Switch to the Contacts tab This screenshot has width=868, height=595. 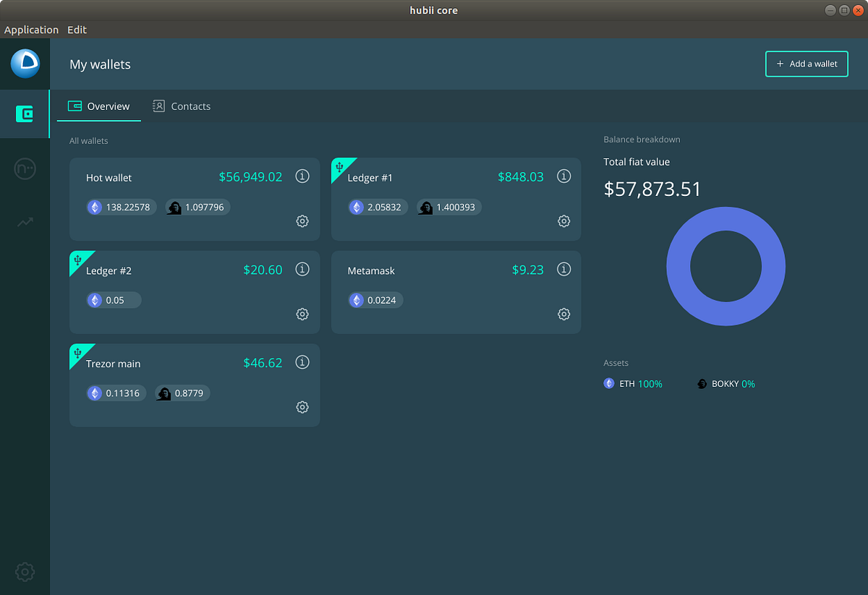pyautogui.click(x=182, y=106)
